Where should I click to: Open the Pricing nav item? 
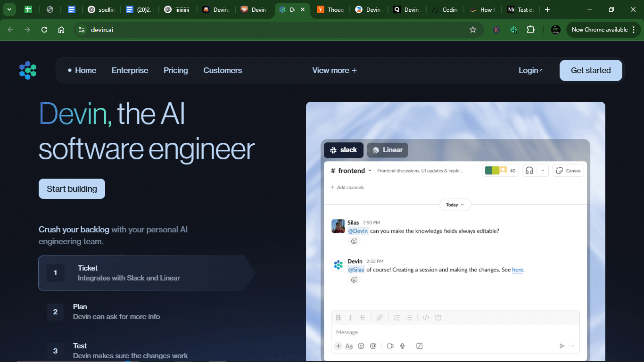(x=176, y=70)
